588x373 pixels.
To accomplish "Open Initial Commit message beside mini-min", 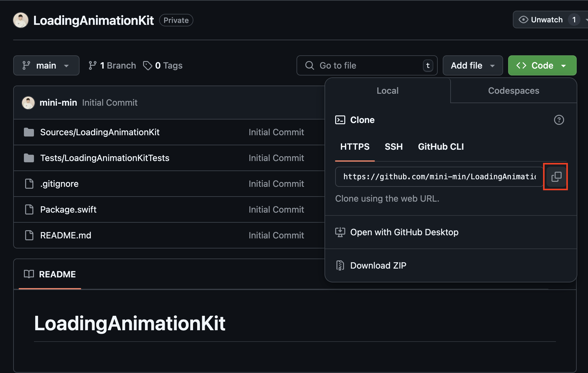I will tap(110, 103).
